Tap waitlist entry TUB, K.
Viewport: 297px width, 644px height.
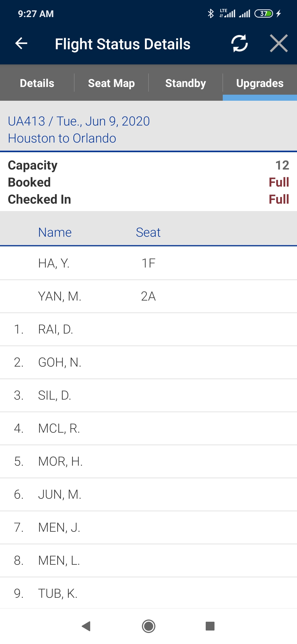148,594
